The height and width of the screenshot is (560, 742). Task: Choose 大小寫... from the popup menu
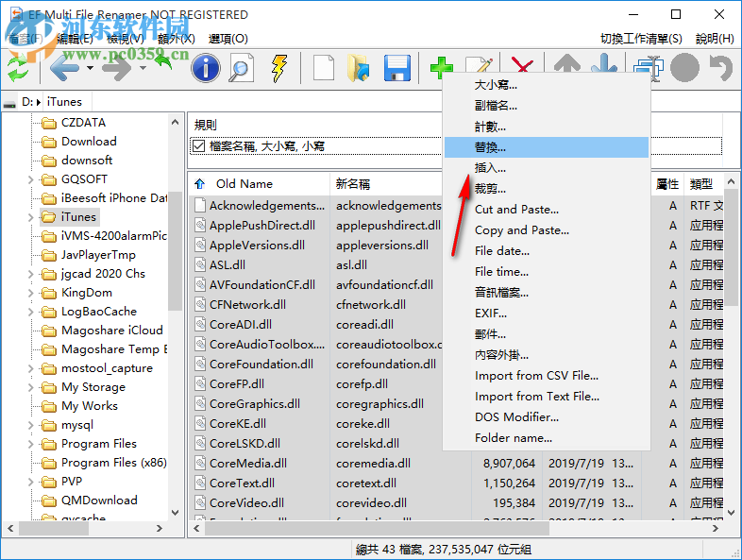point(546,85)
